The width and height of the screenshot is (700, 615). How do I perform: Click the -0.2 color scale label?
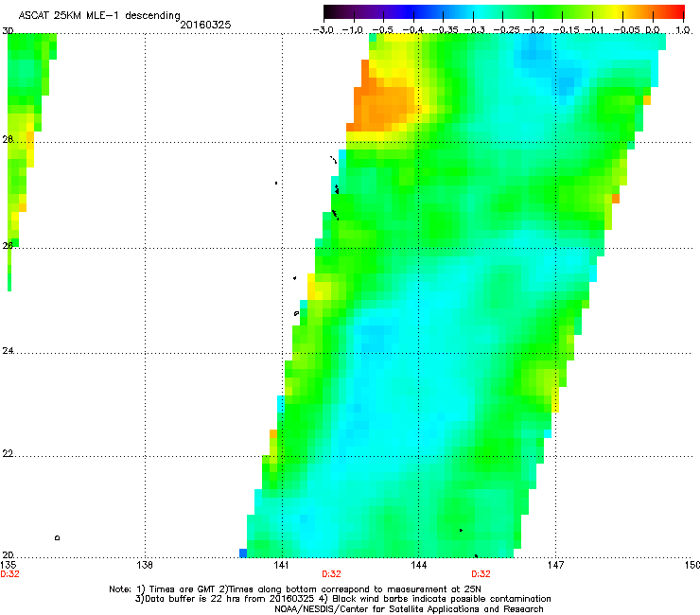click(534, 30)
